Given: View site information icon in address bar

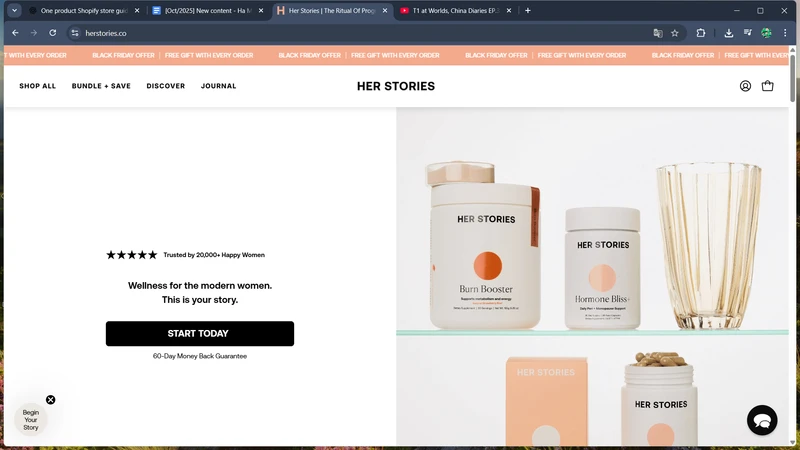Looking at the screenshot, I should tap(75, 33).
